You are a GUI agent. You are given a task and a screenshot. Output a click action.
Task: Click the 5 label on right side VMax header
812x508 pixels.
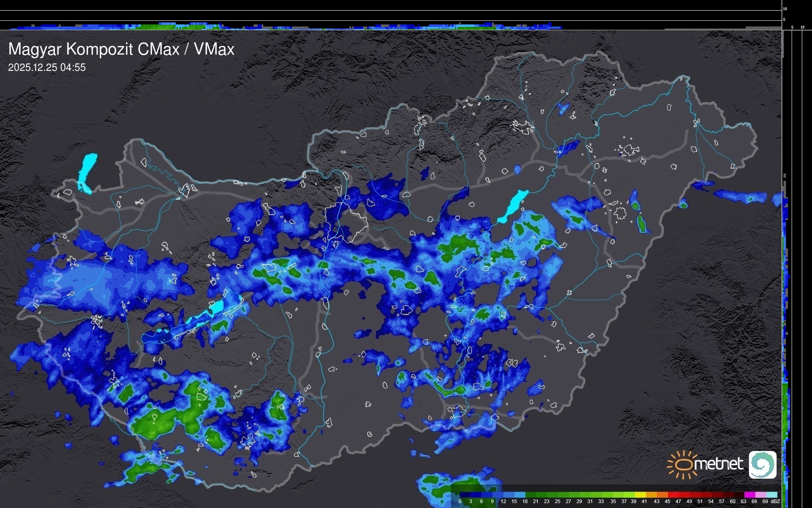(x=792, y=27)
